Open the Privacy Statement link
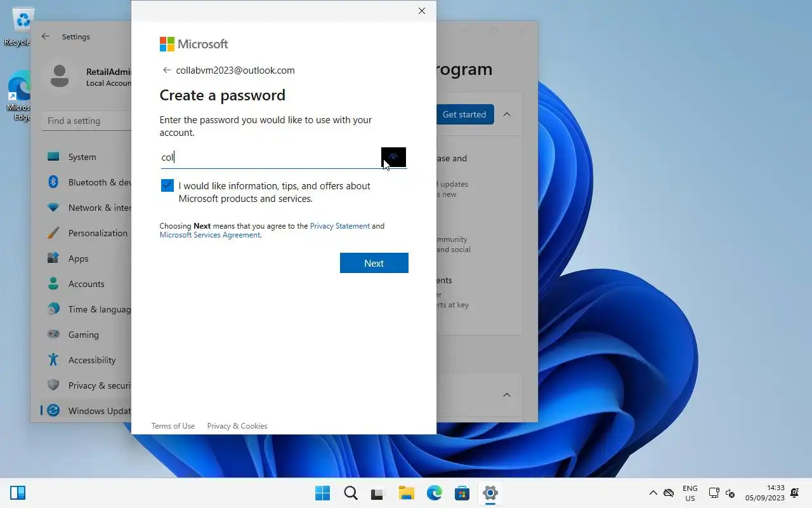 (x=339, y=226)
